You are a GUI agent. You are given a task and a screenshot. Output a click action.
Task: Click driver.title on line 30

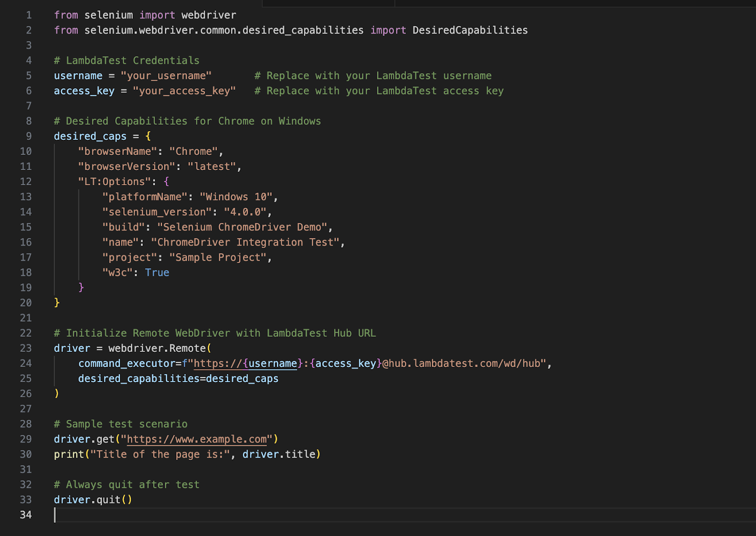tap(279, 454)
